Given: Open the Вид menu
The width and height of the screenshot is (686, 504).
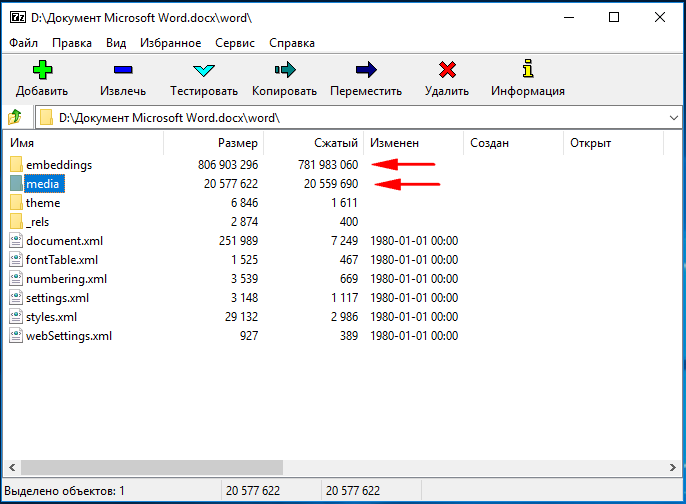Looking at the screenshot, I should (116, 43).
